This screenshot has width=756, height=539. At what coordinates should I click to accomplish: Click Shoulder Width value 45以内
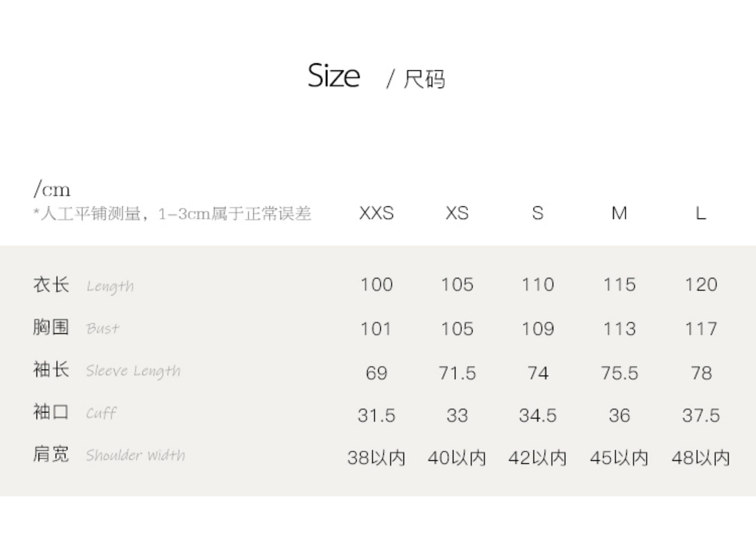pos(619,458)
